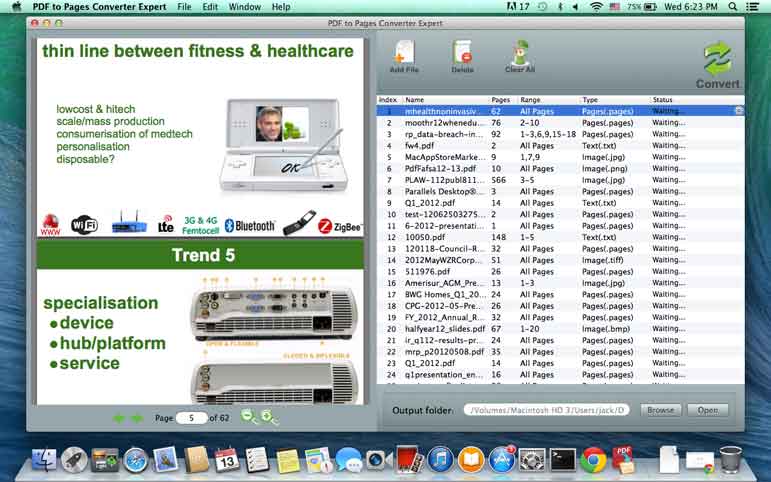Select the Amerisur_AGM_Pre... row

coord(561,283)
